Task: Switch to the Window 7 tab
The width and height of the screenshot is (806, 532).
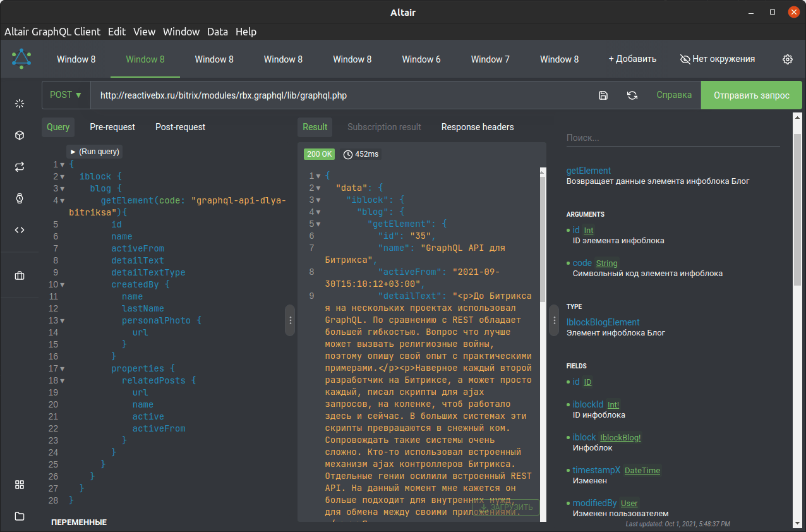Action: (490, 59)
